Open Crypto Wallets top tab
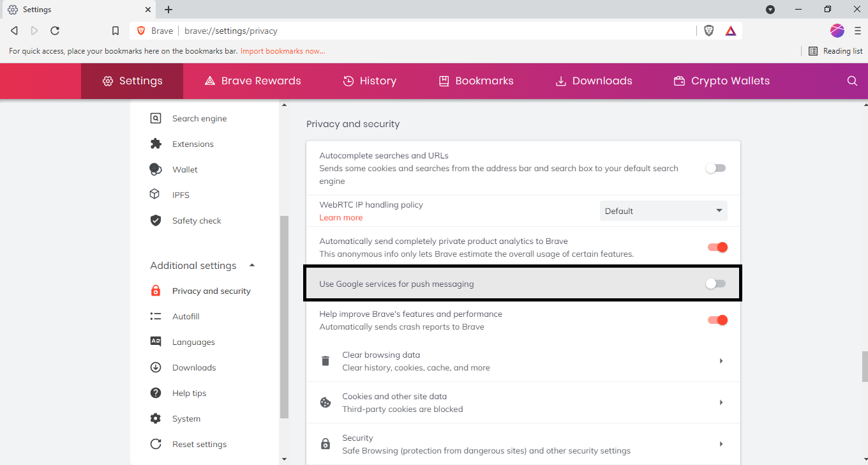This screenshot has height=465, width=868. [722, 81]
